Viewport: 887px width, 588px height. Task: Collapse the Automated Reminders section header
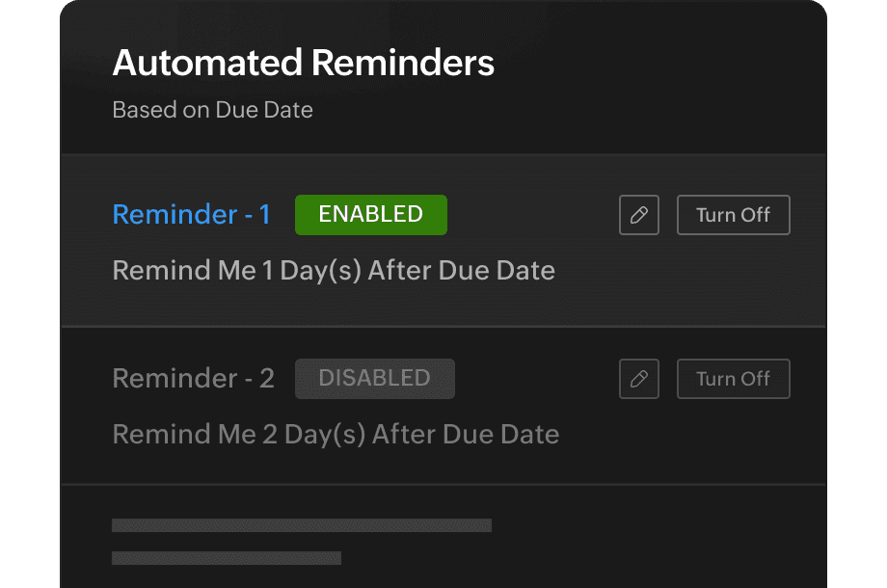point(304,63)
